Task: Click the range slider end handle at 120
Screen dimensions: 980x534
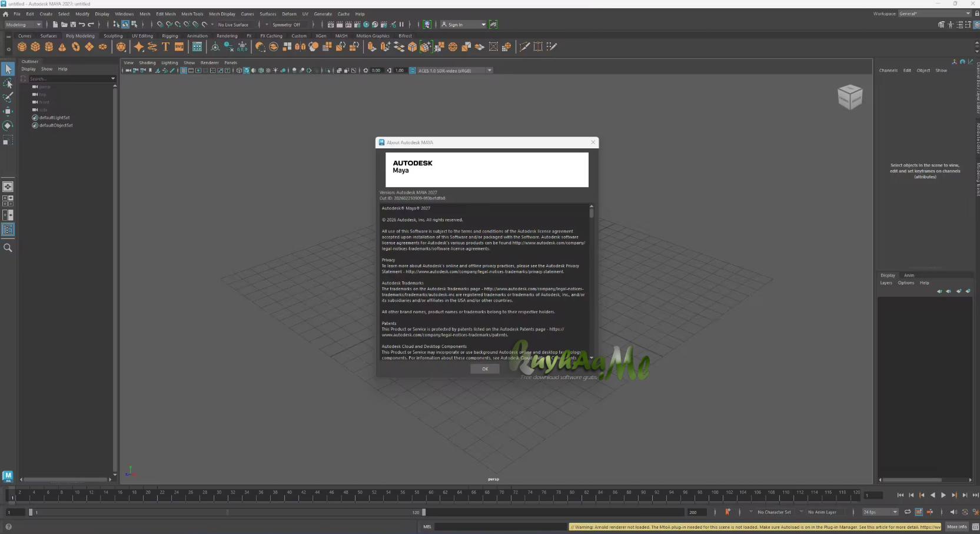Action: point(424,512)
